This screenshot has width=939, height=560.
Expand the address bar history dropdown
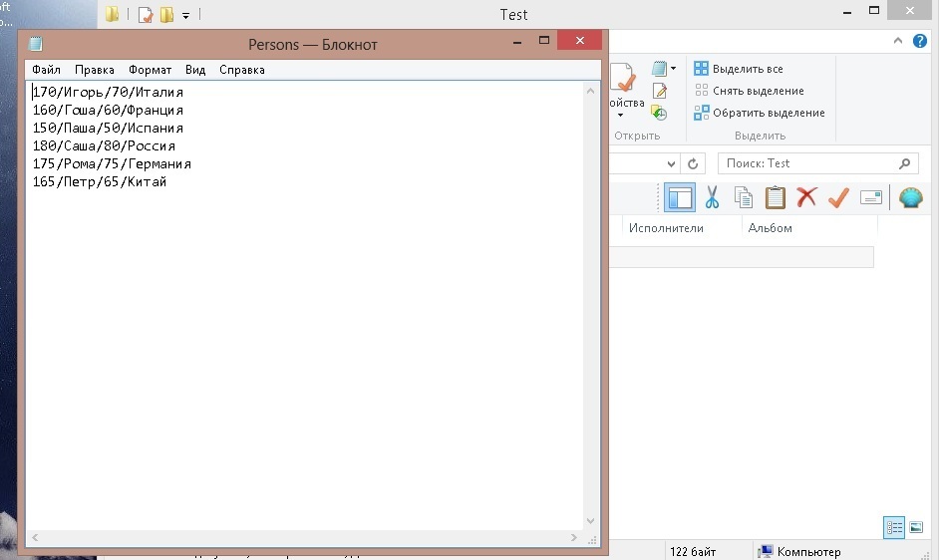point(671,163)
